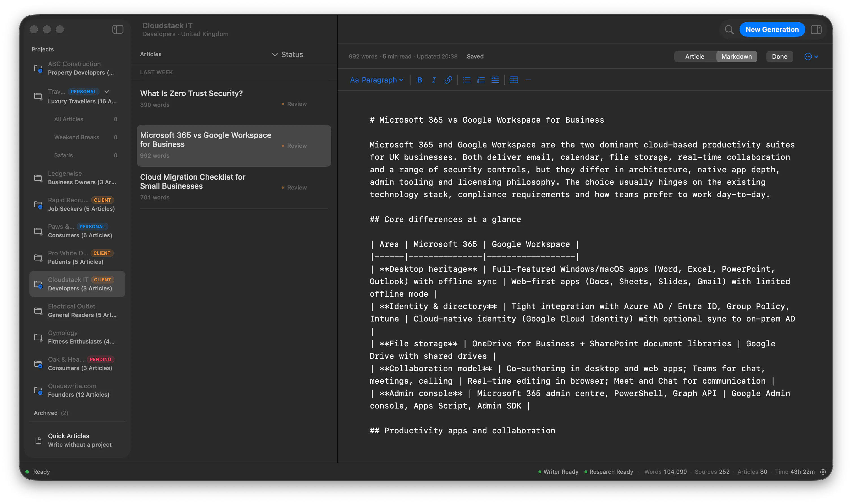Click the LAST WEEK group header

point(157,72)
